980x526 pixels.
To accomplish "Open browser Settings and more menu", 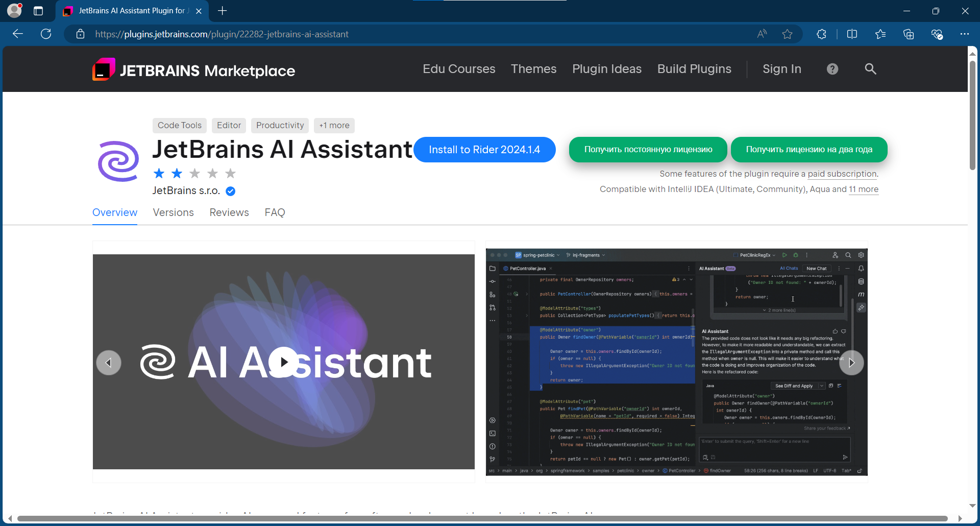I will click(x=964, y=34).
